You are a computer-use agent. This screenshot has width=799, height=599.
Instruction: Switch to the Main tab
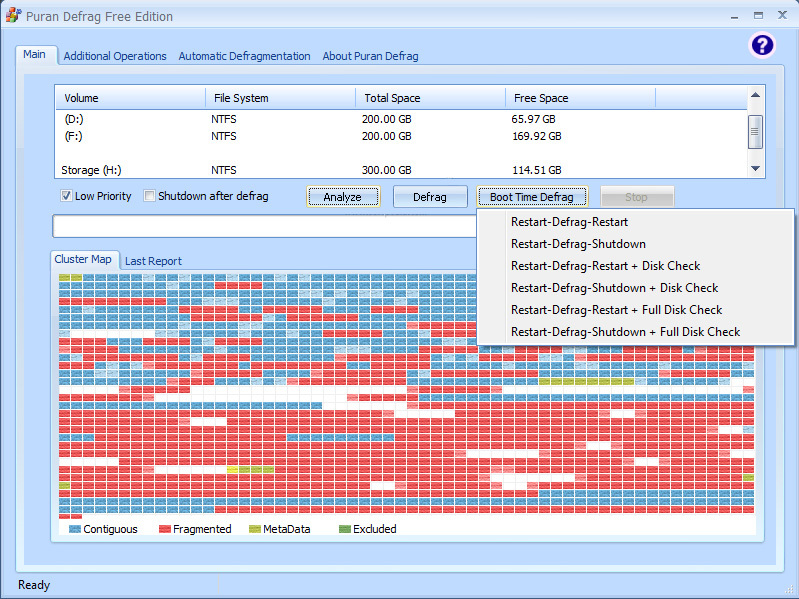pyautogui.click(x=34, y=55)
